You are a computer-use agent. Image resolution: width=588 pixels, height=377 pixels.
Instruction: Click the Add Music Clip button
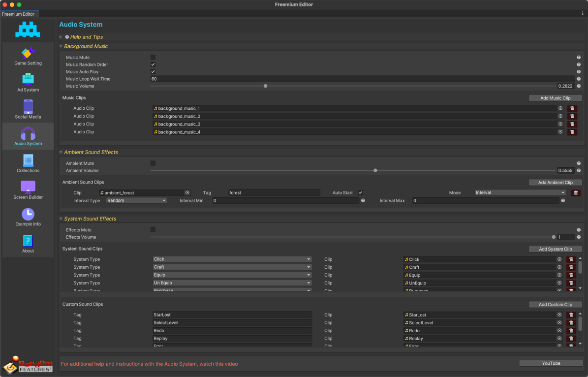(x=555, y=98)
